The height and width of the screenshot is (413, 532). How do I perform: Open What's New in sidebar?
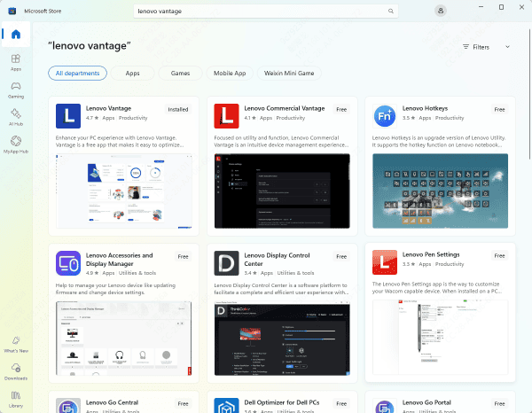point(16,344)
